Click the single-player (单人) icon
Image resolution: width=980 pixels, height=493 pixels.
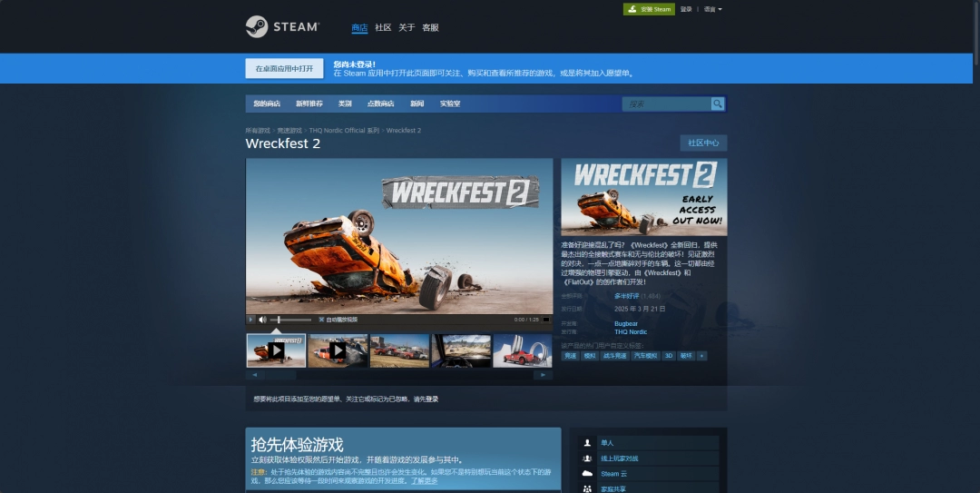588,443
